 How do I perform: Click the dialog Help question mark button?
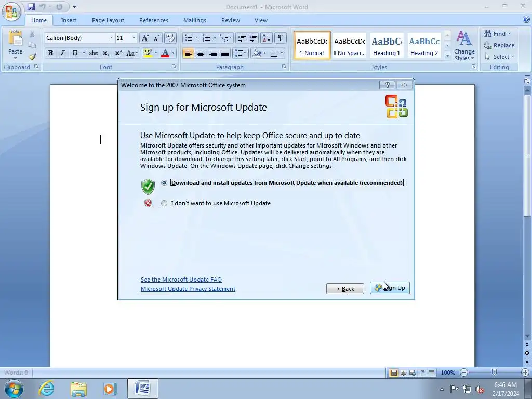387,85
